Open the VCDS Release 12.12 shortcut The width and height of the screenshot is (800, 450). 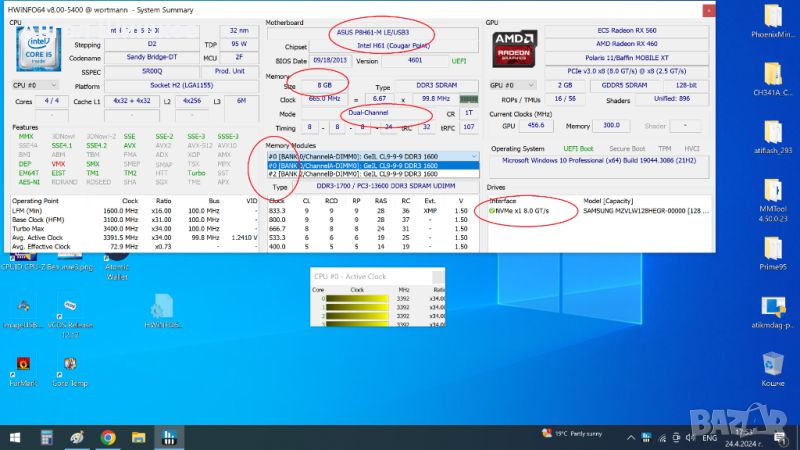pyautogui.click(x=70, y=317)
